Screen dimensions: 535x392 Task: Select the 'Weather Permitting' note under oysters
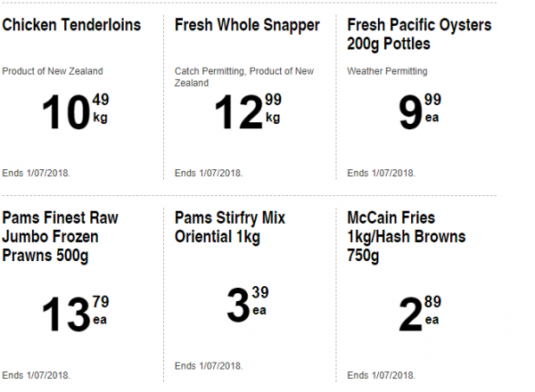pos(387,71)
